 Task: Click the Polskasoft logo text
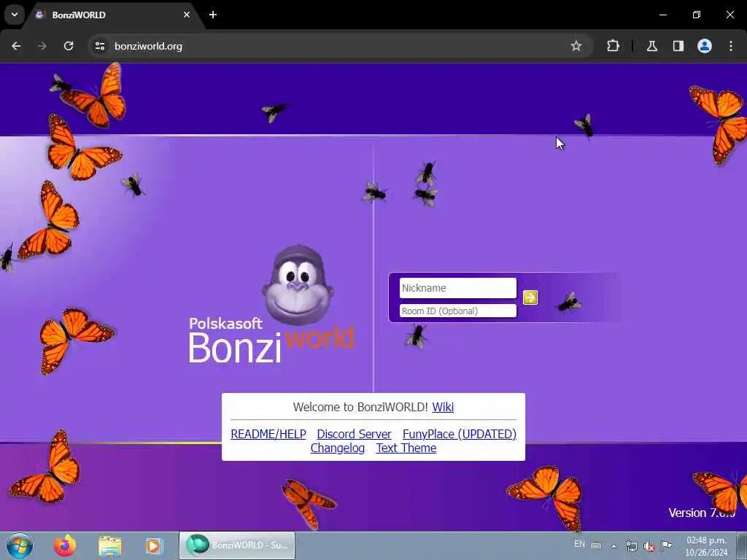pyautogui.click(x=226, y=323)
